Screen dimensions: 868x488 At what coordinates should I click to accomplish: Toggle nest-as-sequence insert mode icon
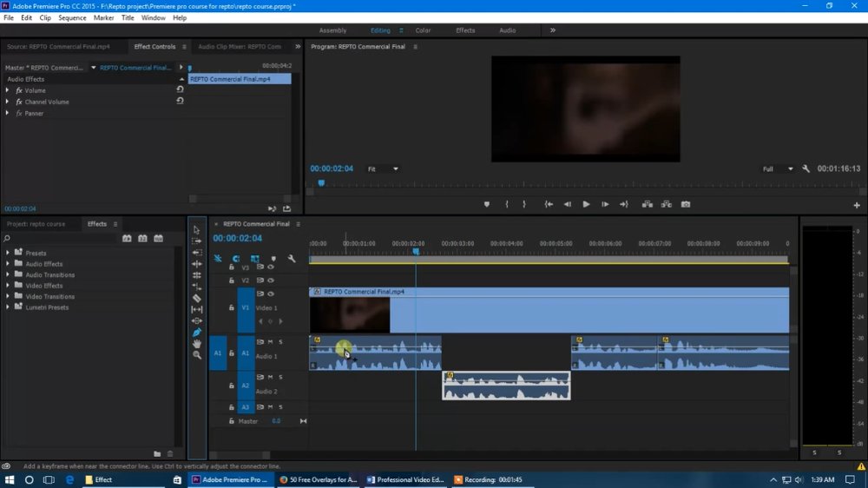[x=218, y=259]
